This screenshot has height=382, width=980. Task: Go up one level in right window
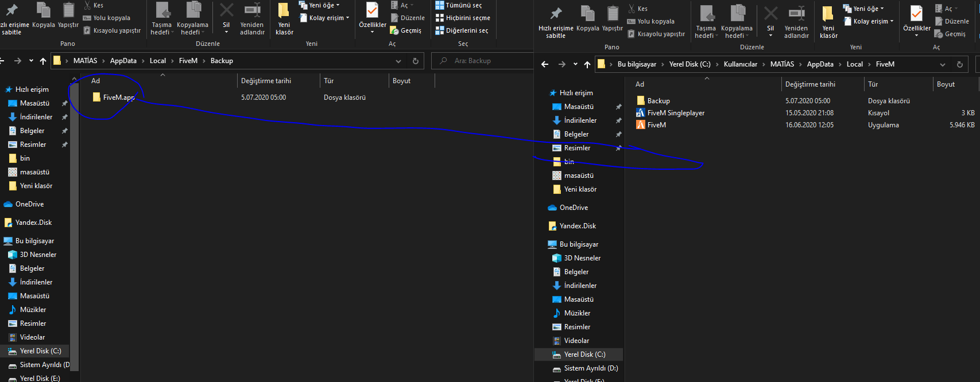click(587, 64)
